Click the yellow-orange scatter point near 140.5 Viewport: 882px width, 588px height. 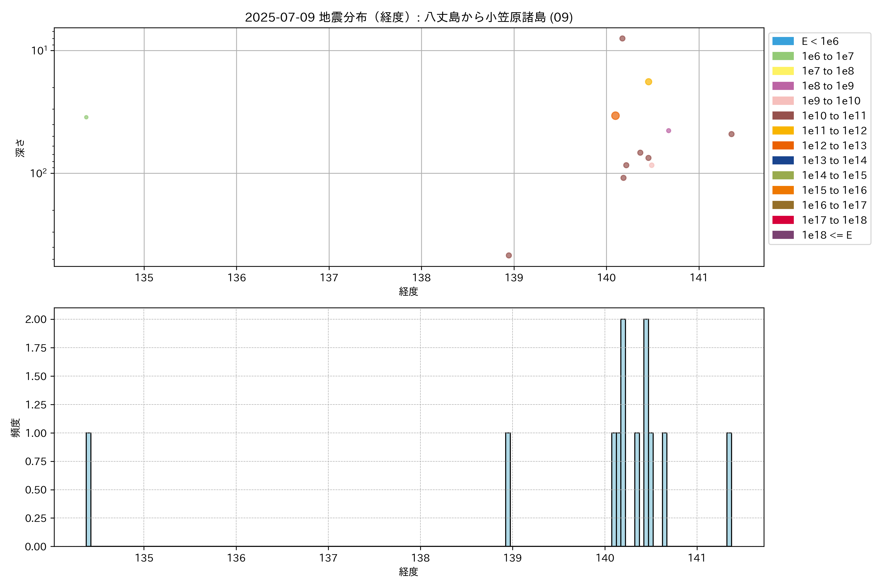(x=648, y=82)
